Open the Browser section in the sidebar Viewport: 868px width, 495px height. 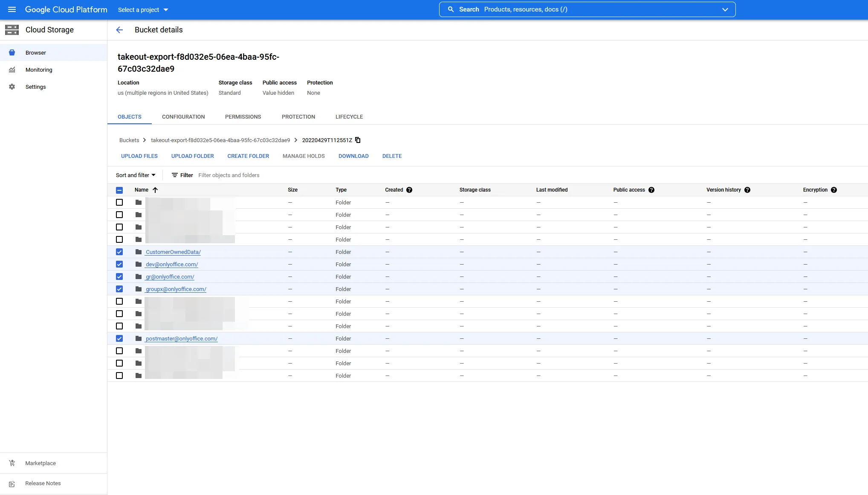(36, 52)
